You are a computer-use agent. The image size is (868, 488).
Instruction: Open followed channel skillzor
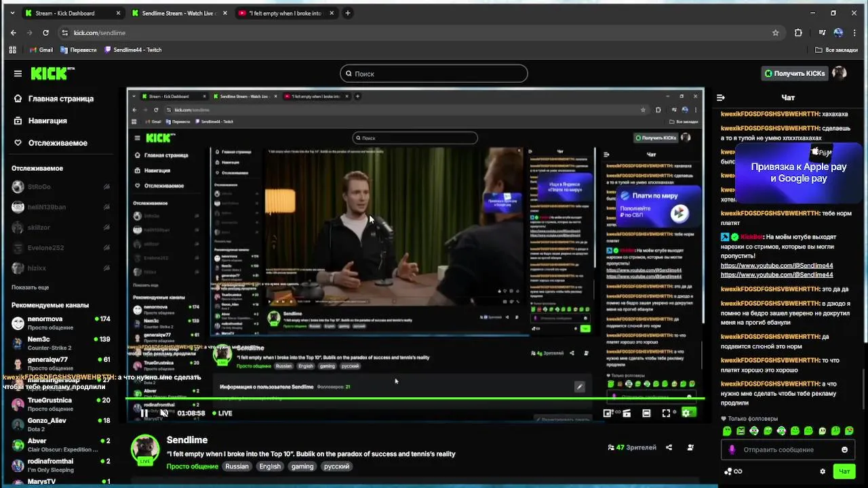pos(61,227)
